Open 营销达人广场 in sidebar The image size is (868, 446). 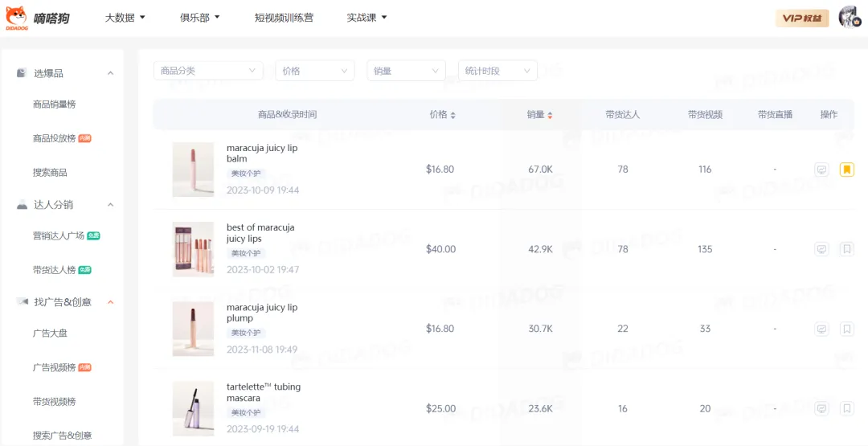click(x=59, y=235)
